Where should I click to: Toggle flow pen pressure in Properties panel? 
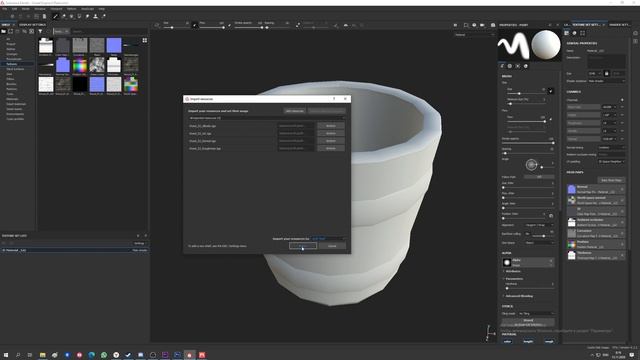coord(551,119)
